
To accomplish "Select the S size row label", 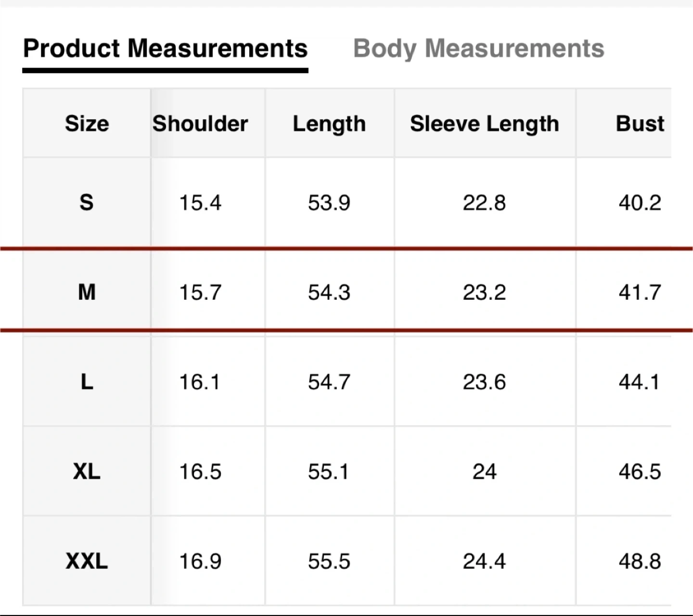I will tap(87, 202).
